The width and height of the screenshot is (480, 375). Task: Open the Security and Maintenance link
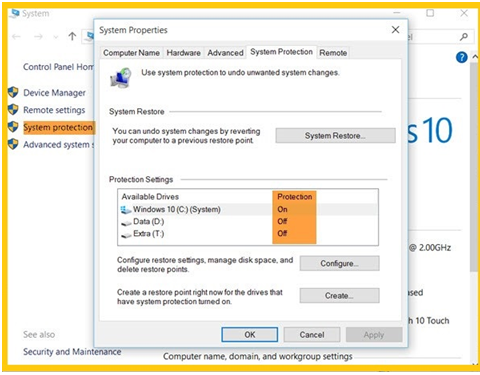(72, 352)
